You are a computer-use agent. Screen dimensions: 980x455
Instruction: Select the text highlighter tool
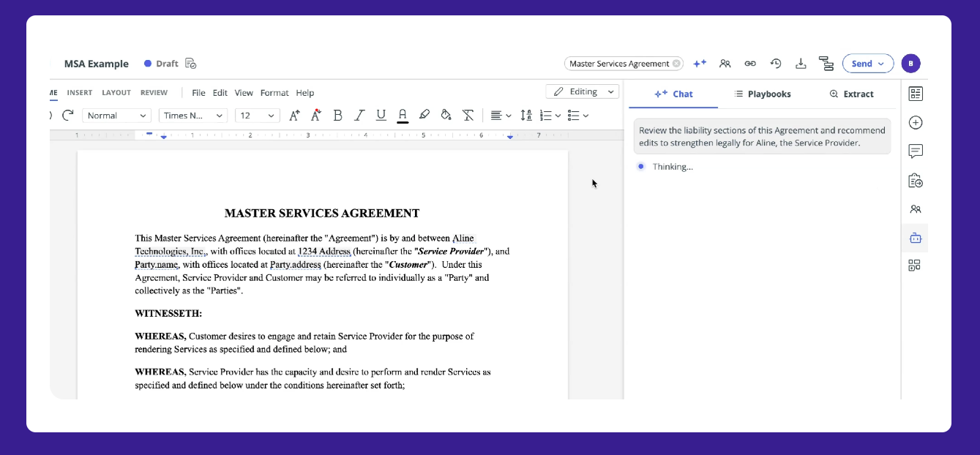pyautogui.click(x=424, y=115)
